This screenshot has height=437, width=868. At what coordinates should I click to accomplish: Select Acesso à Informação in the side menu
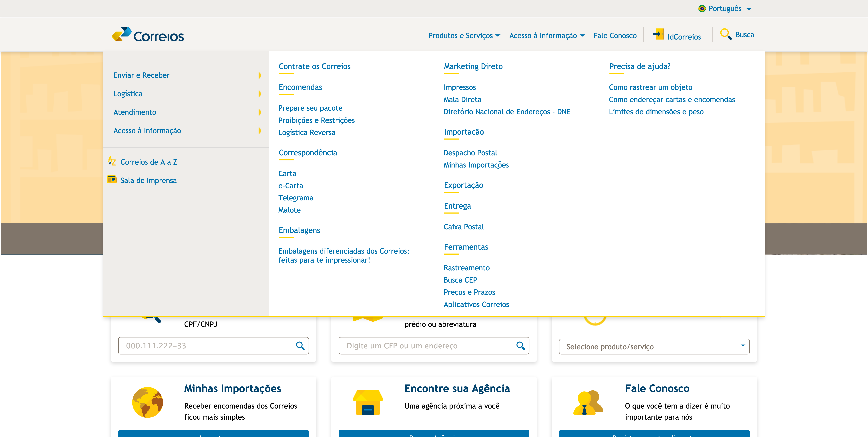click(x=147, y=131)
